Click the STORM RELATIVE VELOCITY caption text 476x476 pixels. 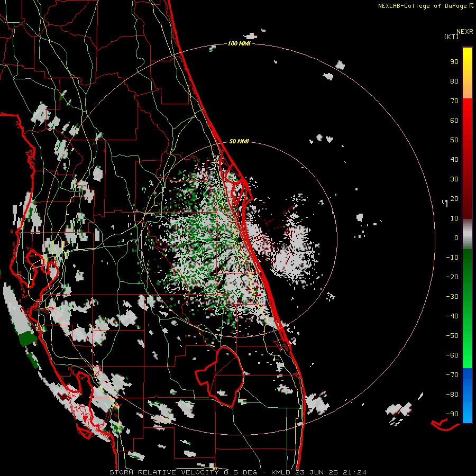point(164,472)
